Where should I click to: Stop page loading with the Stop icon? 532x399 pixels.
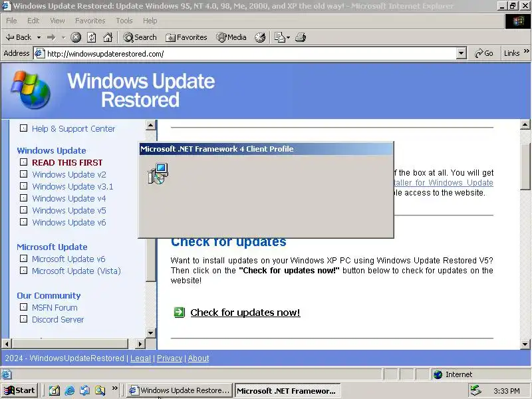click(x=76, y=37)
